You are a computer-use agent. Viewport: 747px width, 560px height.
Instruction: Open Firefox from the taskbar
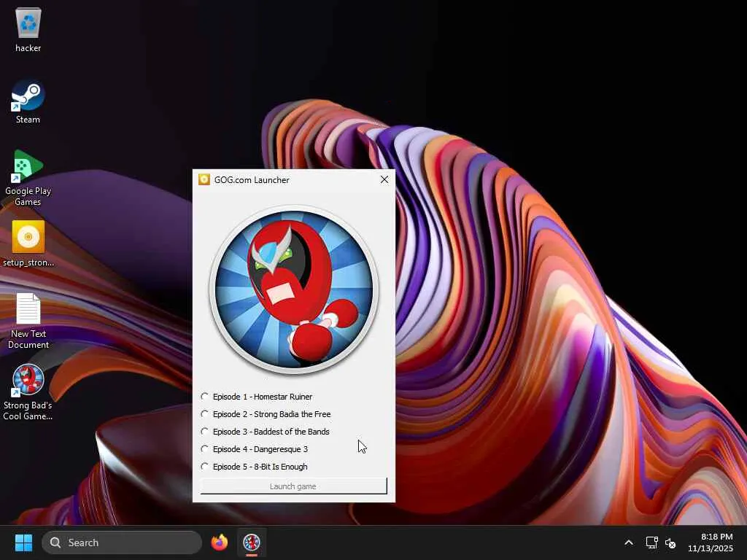click(219, 542)
